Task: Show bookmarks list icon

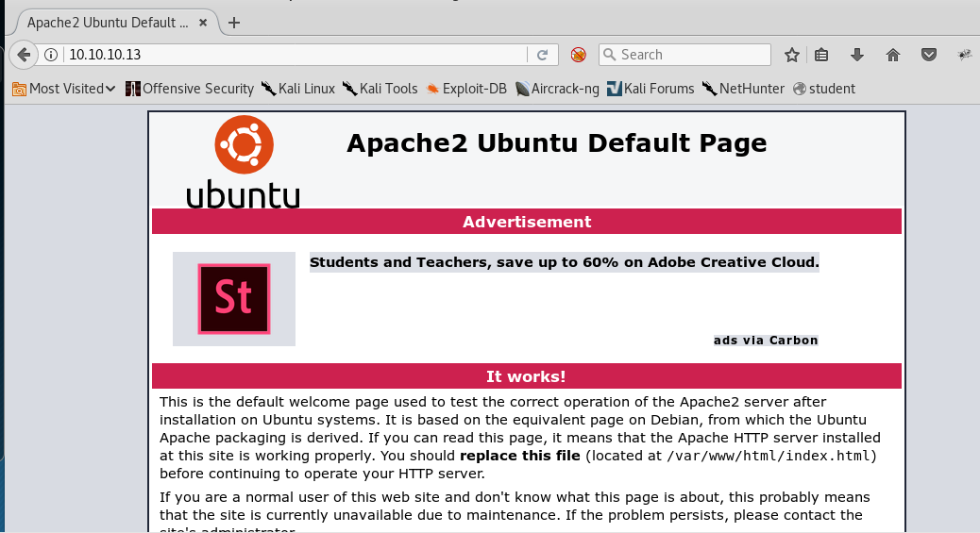Action: 821,55
